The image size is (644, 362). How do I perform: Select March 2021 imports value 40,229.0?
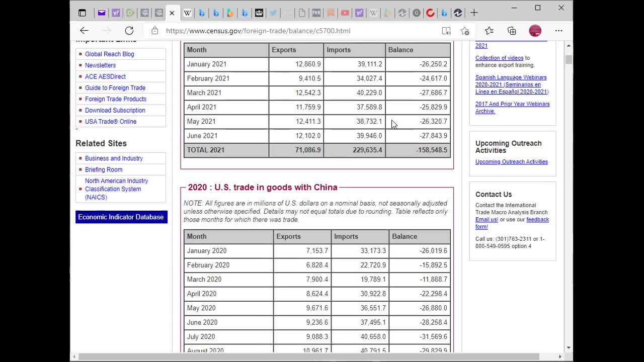pyautogui.click(x=369, y=93)
